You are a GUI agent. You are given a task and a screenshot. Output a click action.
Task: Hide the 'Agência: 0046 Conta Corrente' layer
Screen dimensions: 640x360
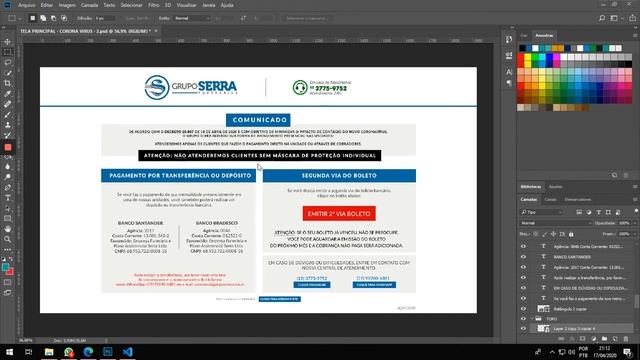click(x=523, y=247)
